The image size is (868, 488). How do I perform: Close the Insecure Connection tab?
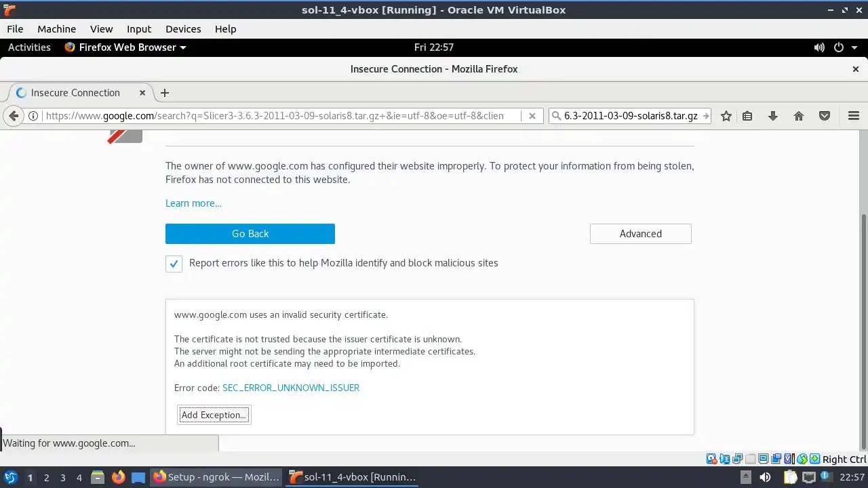pos(142,93)
